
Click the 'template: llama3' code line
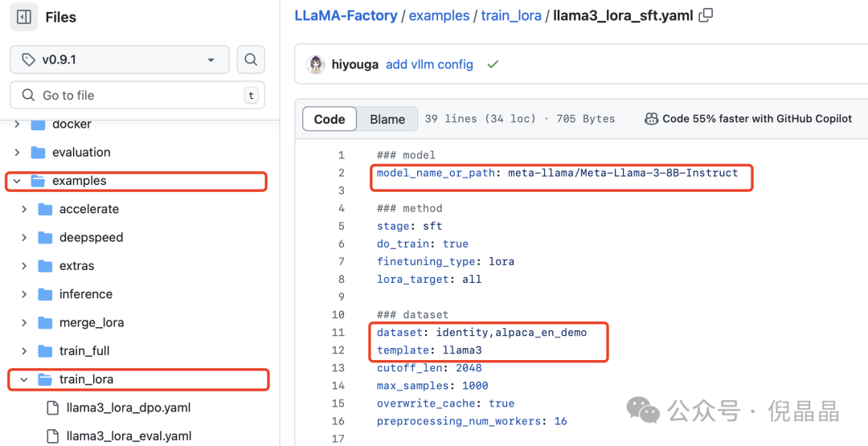(429, 350)
